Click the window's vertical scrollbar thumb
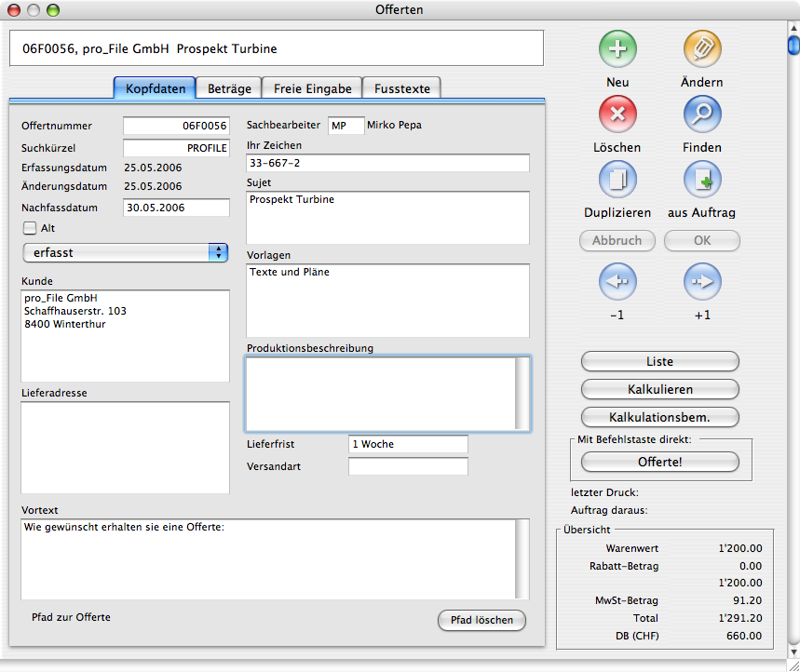 793,45
